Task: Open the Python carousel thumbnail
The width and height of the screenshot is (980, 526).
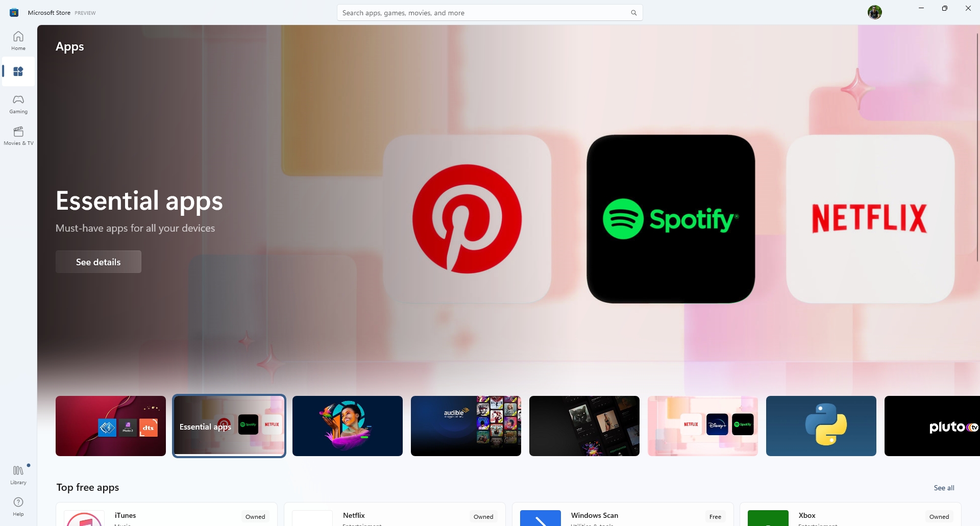Action: pyautogui.click(x=821, y=426)
